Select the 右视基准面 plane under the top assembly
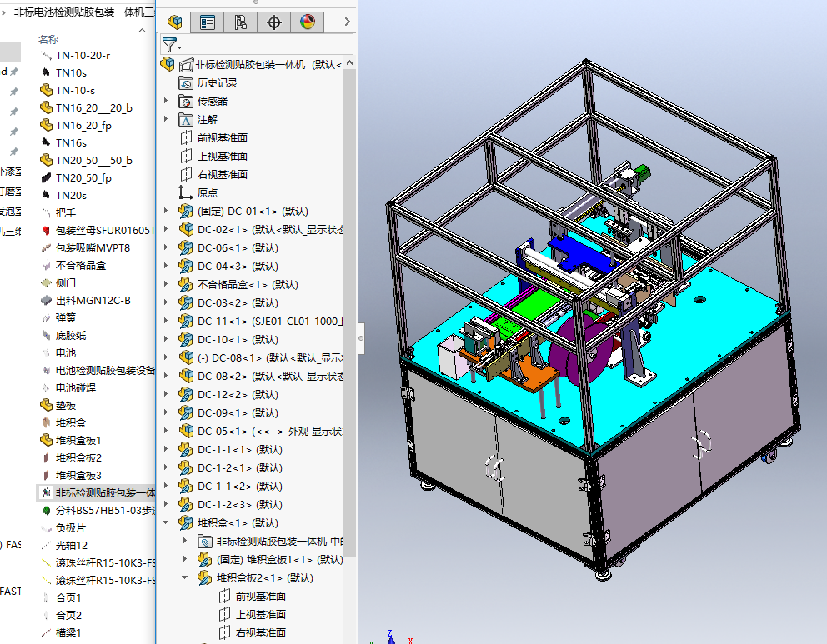 (x=222, y=174)
